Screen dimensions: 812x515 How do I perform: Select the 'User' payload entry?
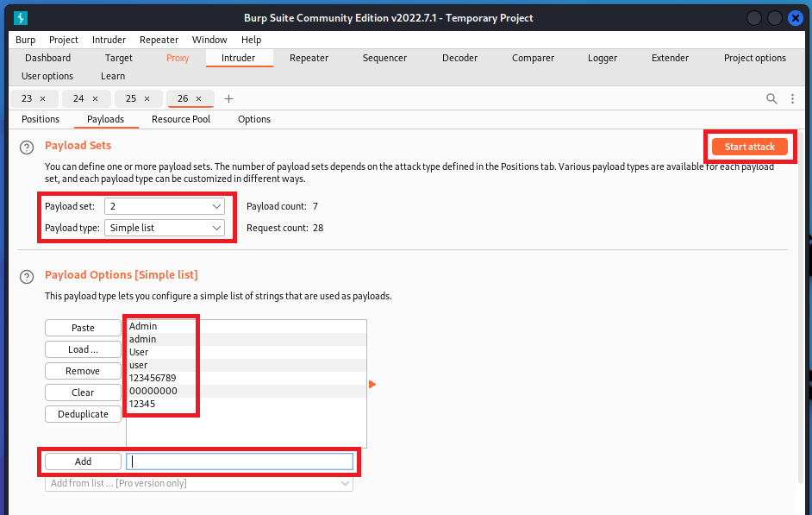[247, 352]
